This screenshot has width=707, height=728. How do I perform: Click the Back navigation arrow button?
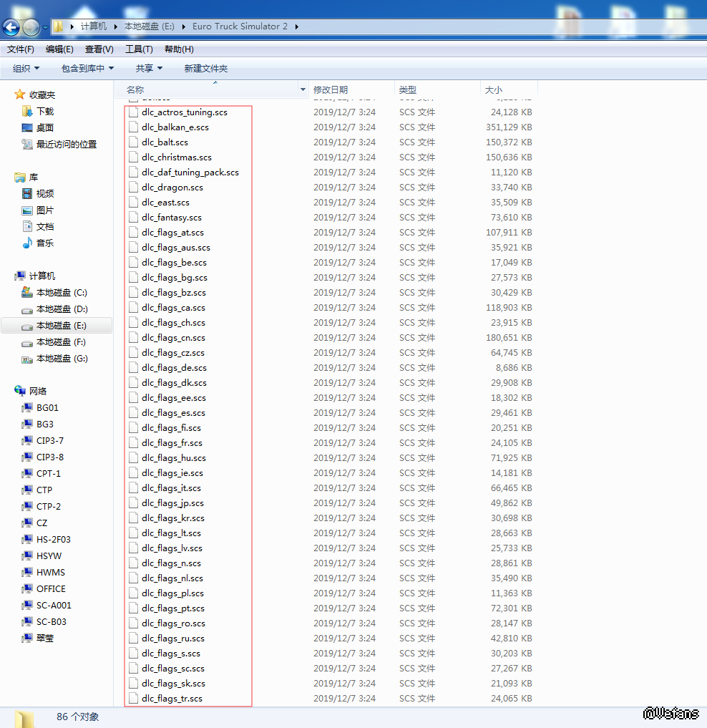pos(11,27)
